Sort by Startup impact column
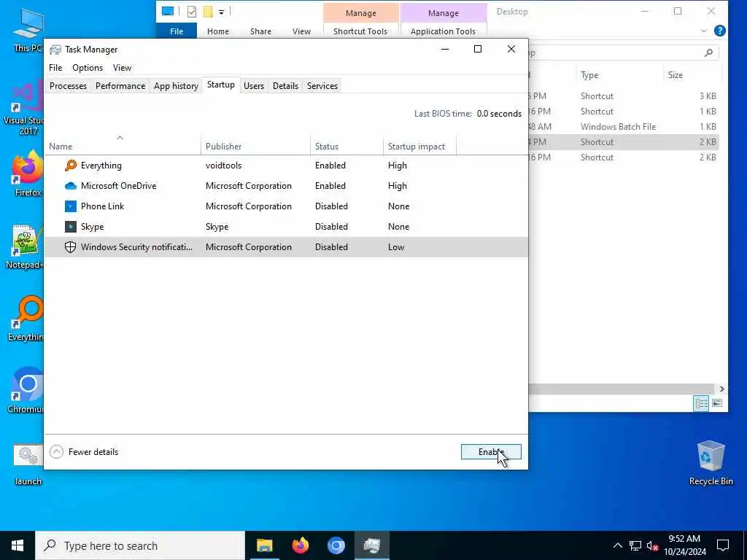The width and height of the screenshot is (747, 560). 419,146
